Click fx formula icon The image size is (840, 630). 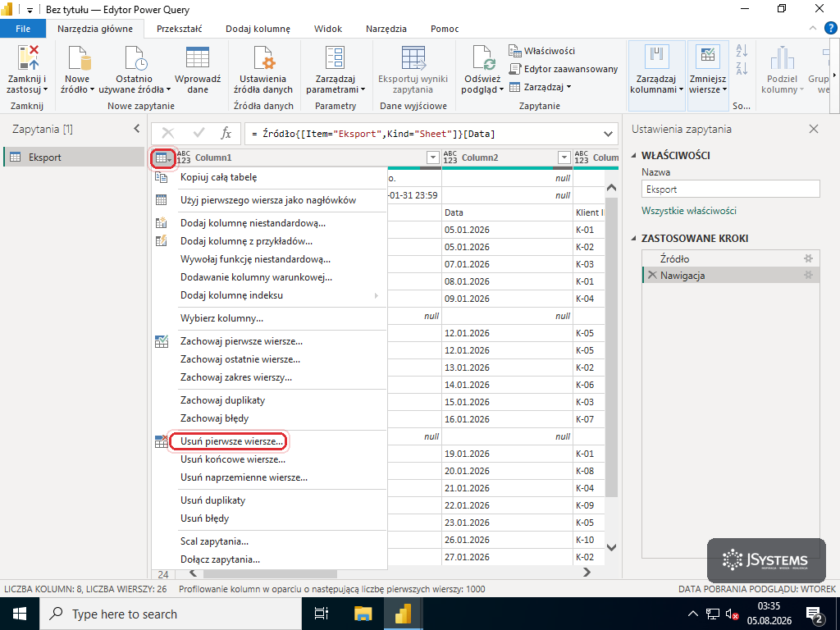226,134
